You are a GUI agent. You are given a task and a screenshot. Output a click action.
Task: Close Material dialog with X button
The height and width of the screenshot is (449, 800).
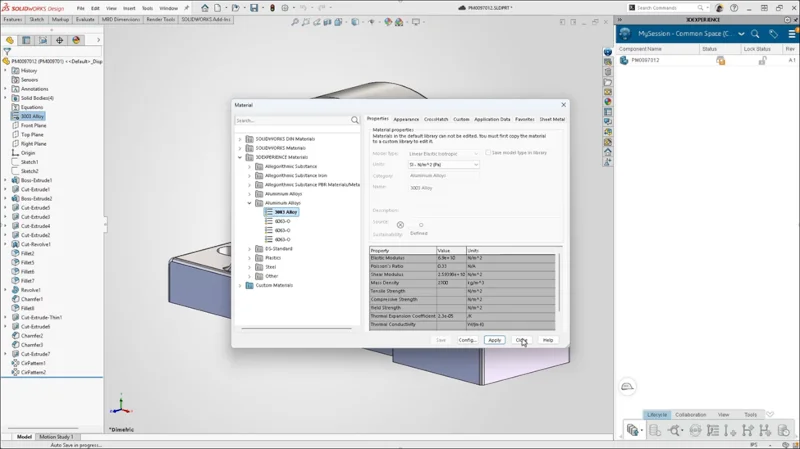(563, 105)
